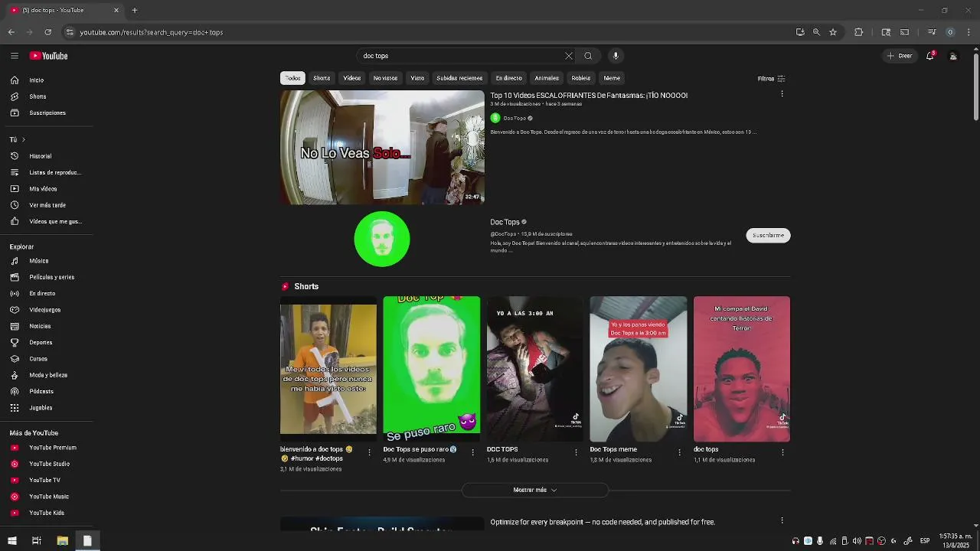The image size is (980, 551).
Task: Open Vídeos que me gustan
Action: tap(51, 221)
